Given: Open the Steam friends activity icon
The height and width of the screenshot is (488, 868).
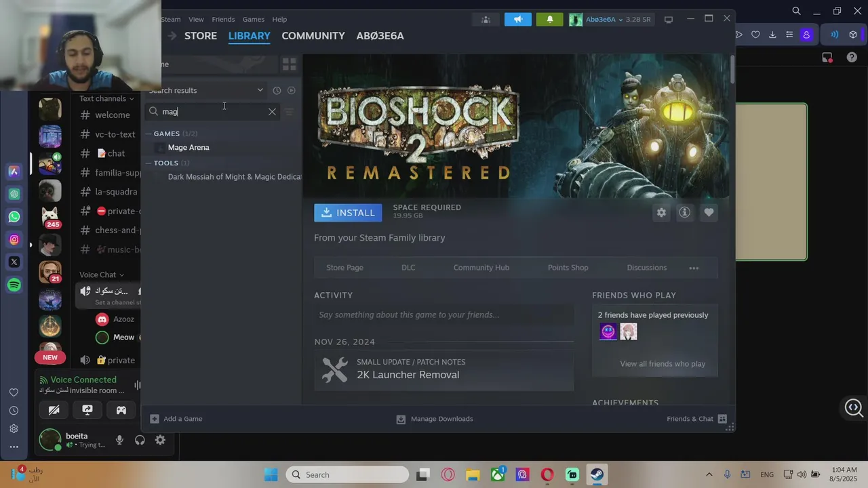Looking at the screenshot, I should 486,20.
